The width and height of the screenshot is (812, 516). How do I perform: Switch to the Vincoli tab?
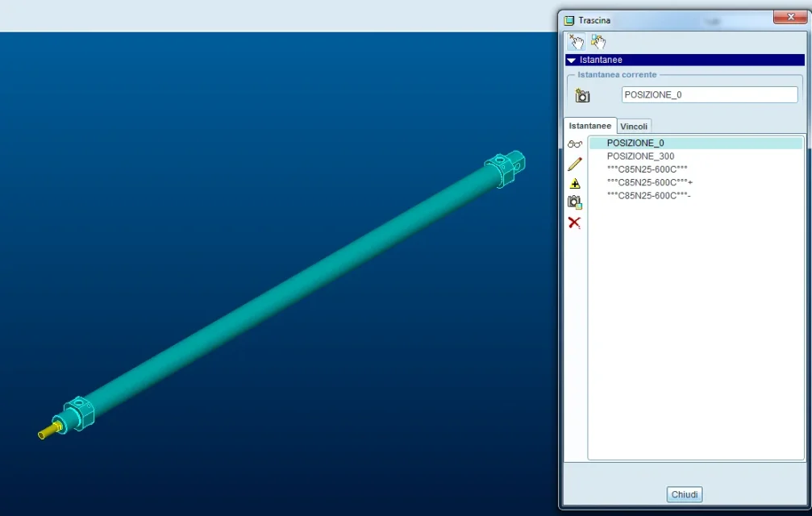634,127
